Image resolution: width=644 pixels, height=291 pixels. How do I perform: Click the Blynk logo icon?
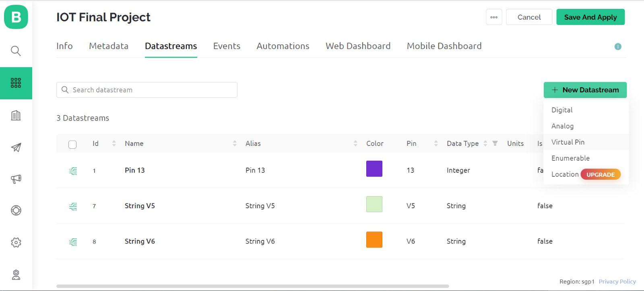(16, 17)
